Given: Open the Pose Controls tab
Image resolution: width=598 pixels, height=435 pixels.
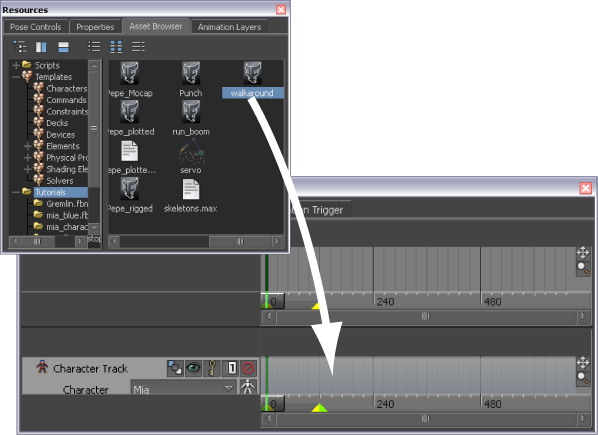Looking at the screenshot, I should click(35, 27).
